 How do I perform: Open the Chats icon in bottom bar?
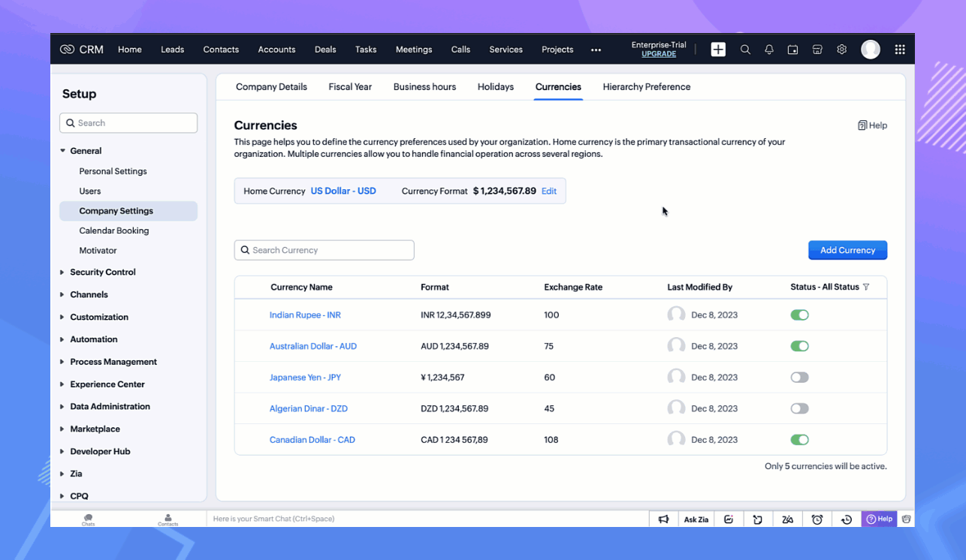click(88, 519)
